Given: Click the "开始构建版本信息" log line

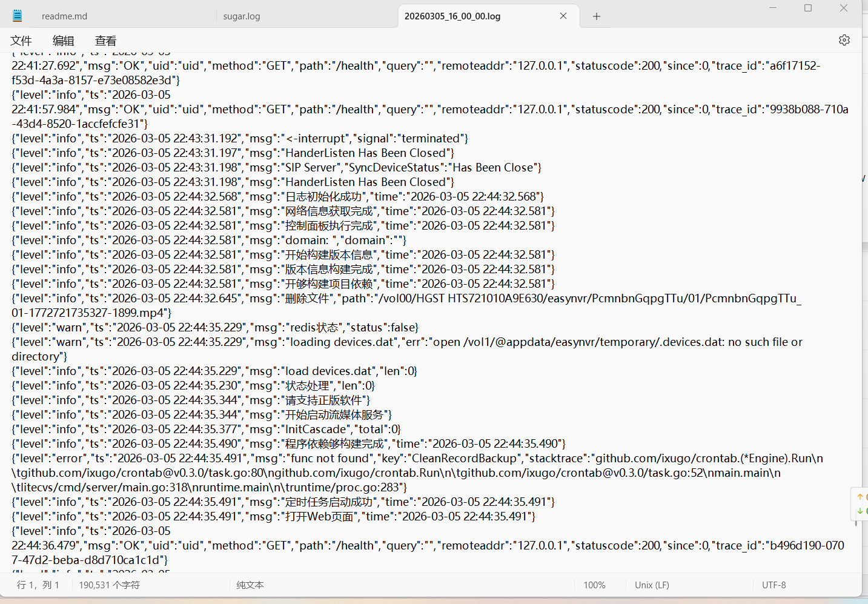Looking at the screenshot, I should tap(283, 255).
